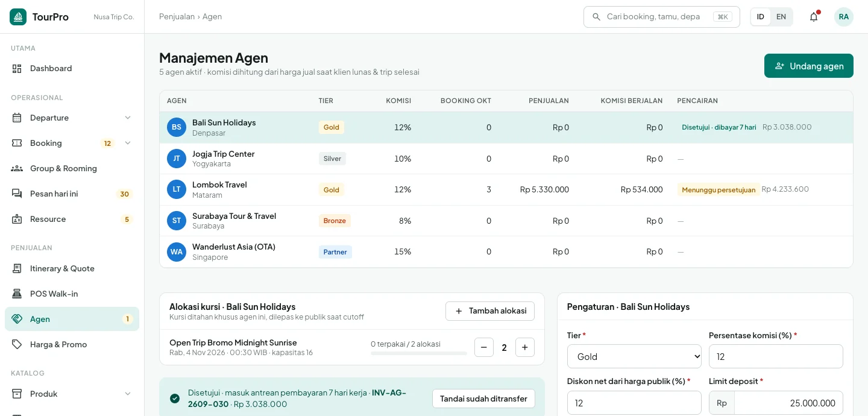
Task: Open the Tier dropdown showing Gold
Action: click(x=634, y=356)
